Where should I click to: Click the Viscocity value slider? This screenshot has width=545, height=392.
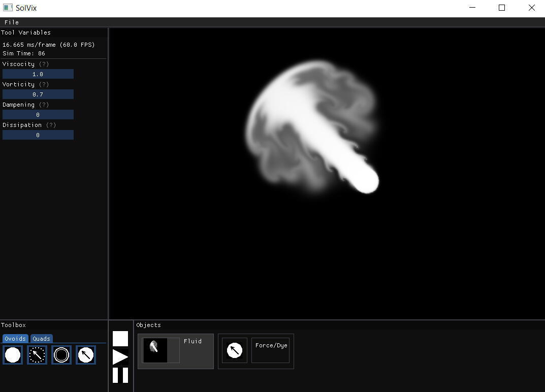(38, 74)
